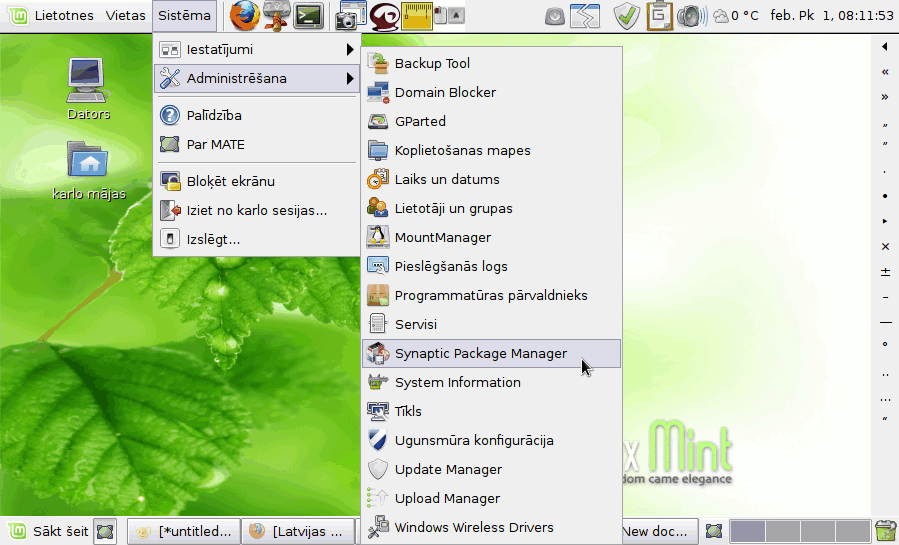This screenshot has width=899, height=545.
Task: Close the open Sistēma menu
Action: pos(184,15)
